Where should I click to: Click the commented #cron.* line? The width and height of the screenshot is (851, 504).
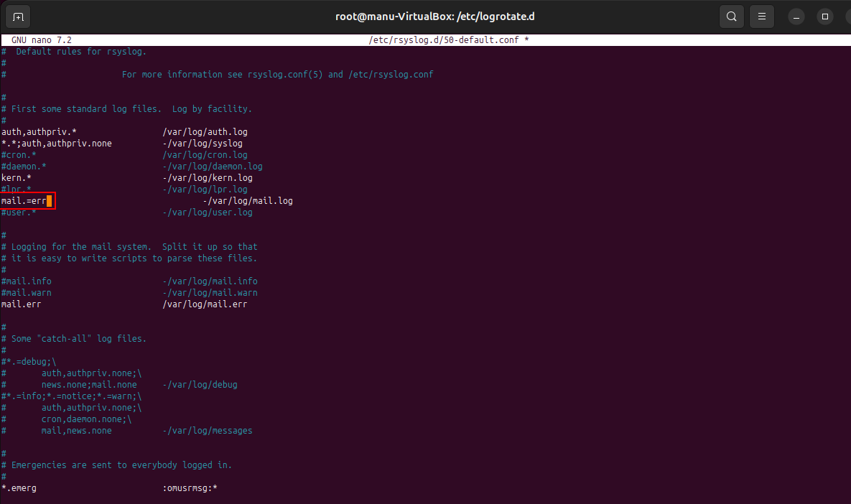coord(19,155)
